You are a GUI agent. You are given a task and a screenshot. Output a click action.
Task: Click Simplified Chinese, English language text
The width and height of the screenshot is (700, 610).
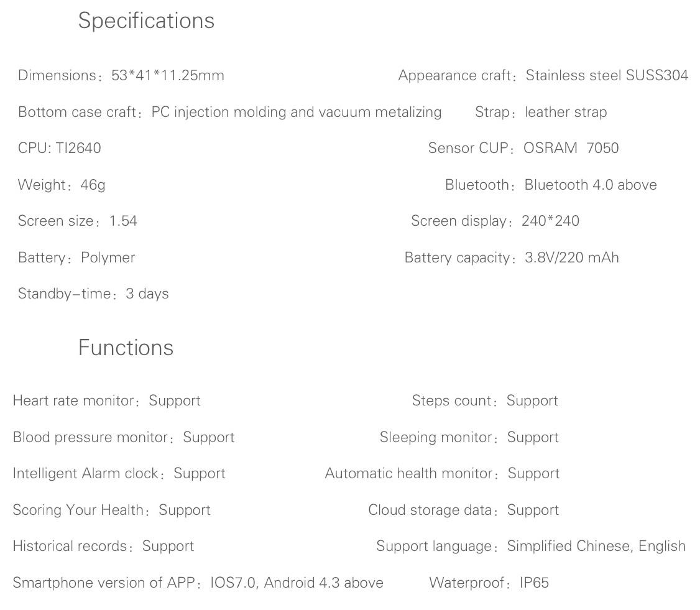click(596, 546)
